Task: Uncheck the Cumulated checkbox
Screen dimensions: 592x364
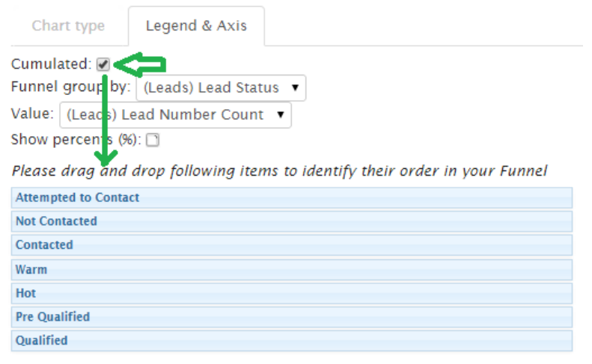Action: coord(103,65)
